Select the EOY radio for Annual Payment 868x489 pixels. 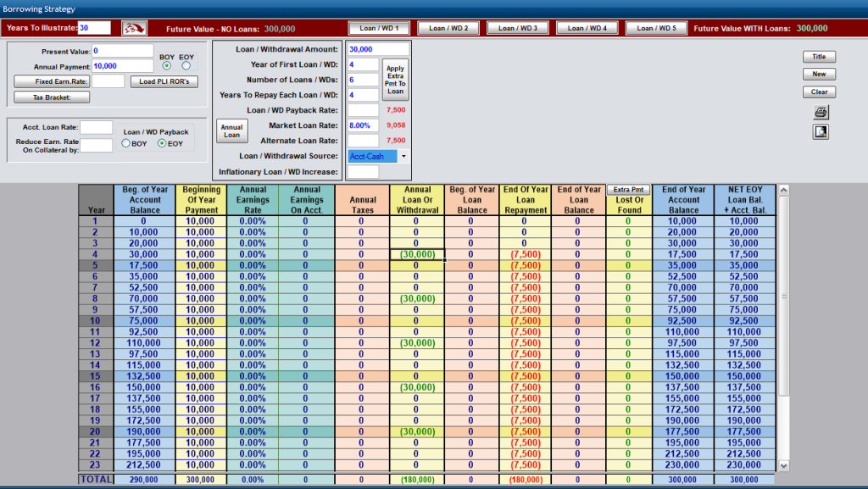186,66
